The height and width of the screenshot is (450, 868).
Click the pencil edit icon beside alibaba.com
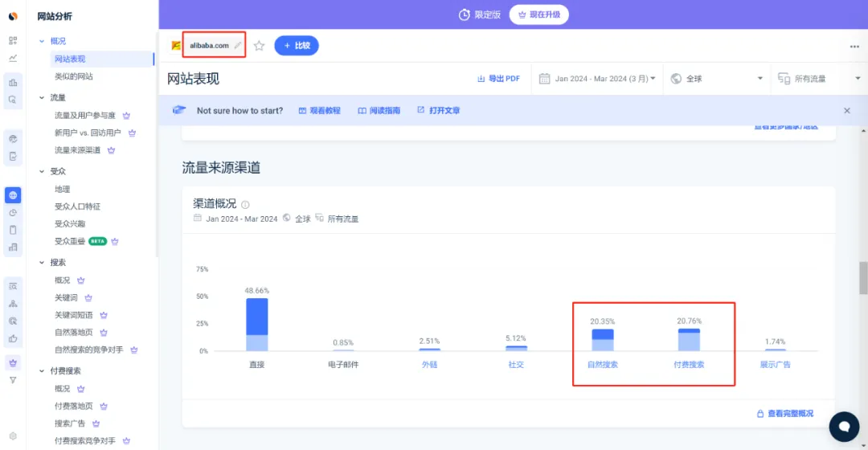pyautogui.click(x=237, y=46)
